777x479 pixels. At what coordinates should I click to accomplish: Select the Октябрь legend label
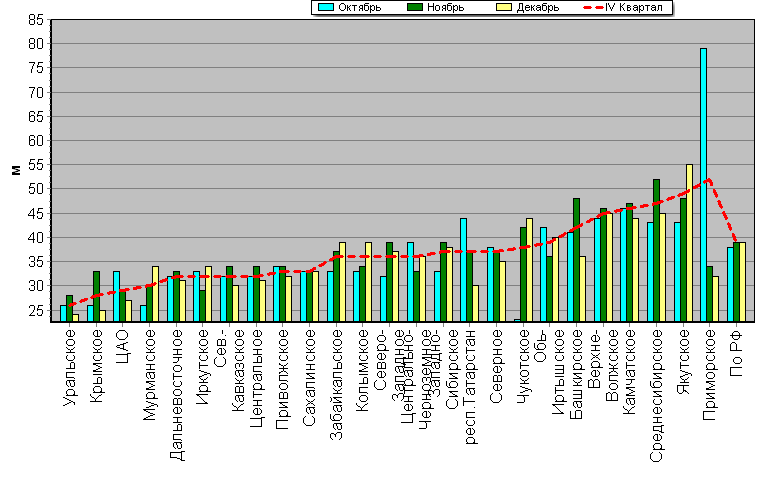point(360,7)
